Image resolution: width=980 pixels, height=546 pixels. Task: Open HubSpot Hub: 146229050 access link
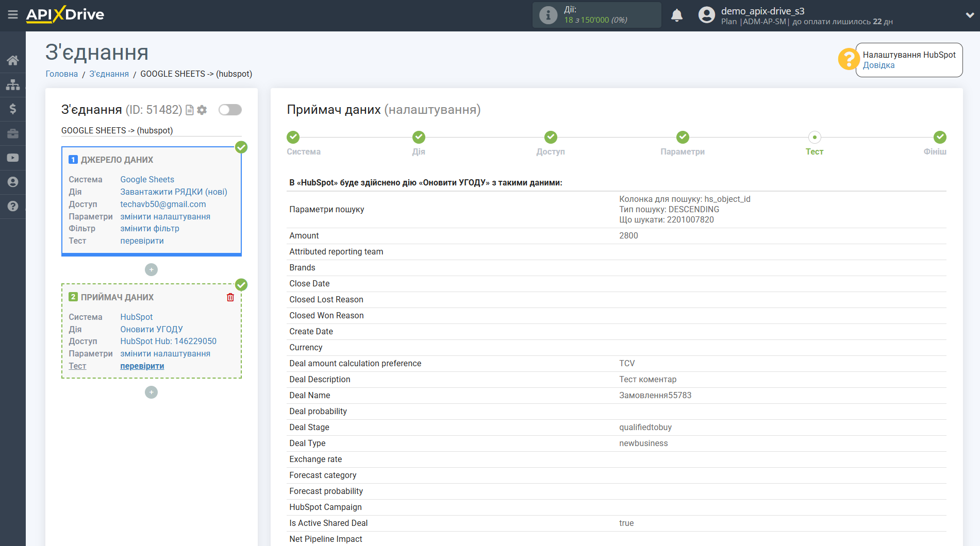pyautogui.click(x=169, y=341)
